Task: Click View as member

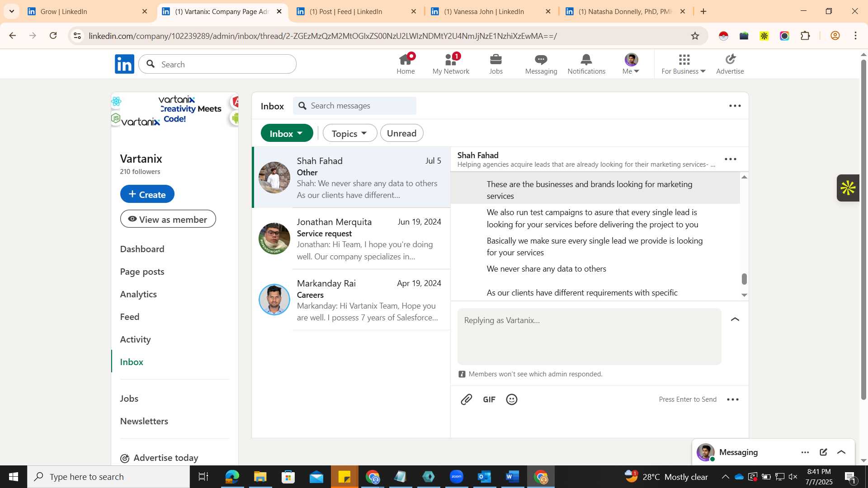Action: [168, 219]
